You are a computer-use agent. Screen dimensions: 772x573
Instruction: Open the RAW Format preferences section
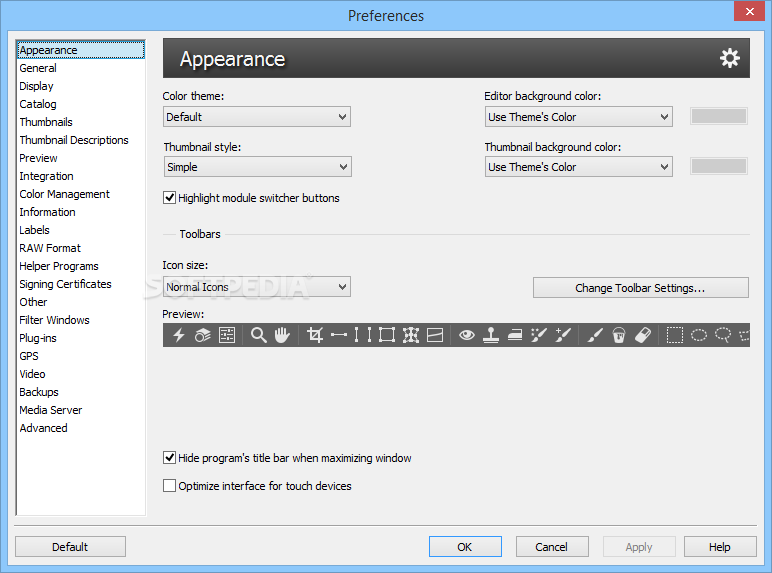(50, 248)
